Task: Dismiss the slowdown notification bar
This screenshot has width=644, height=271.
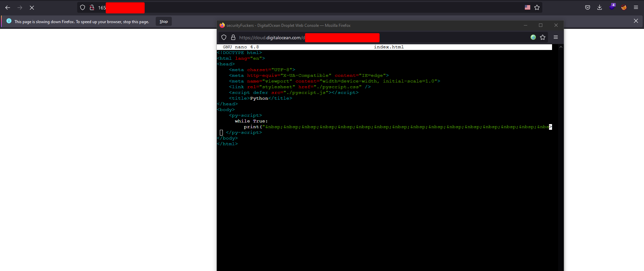Action: coord(636,21)
